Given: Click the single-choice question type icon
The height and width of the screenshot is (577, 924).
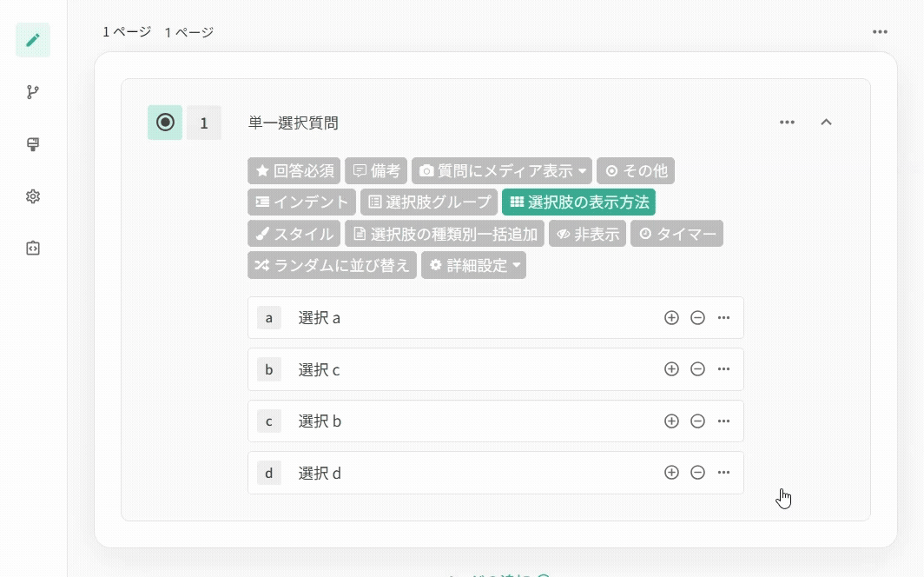Looking at the screenshot, I should (x=165, y=123).
